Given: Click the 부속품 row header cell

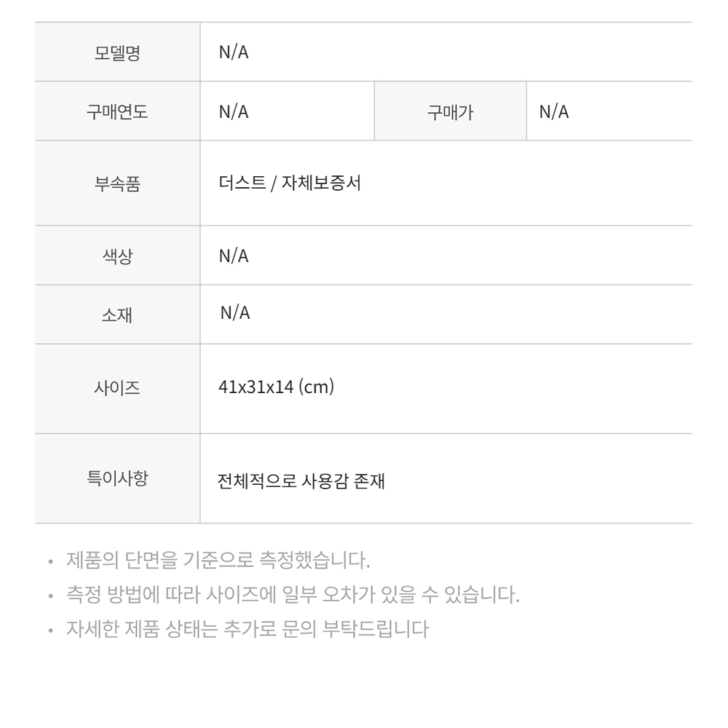Looking at the screenshot, I should pos(118,183).
